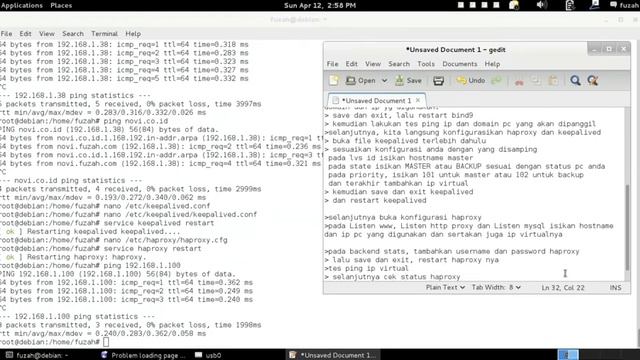Open the Plain Text language dropdown
Screen dimensions: 640x360
click(445, 287)
